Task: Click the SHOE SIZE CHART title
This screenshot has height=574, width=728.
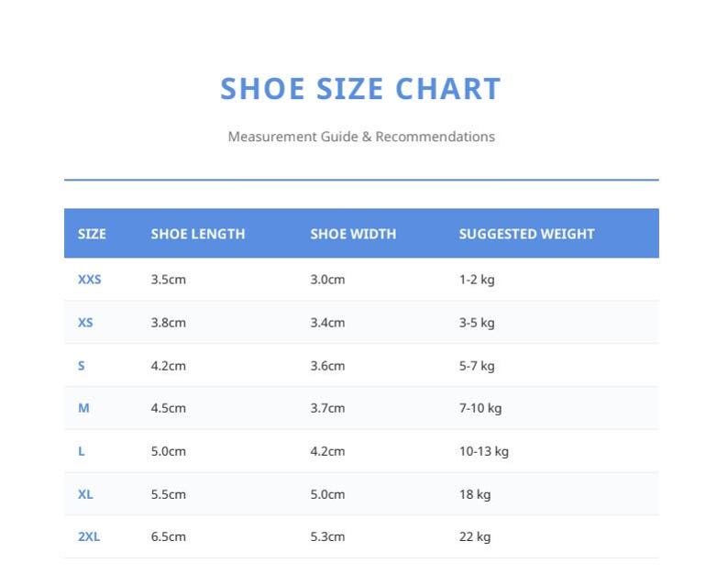Action: 360,89
